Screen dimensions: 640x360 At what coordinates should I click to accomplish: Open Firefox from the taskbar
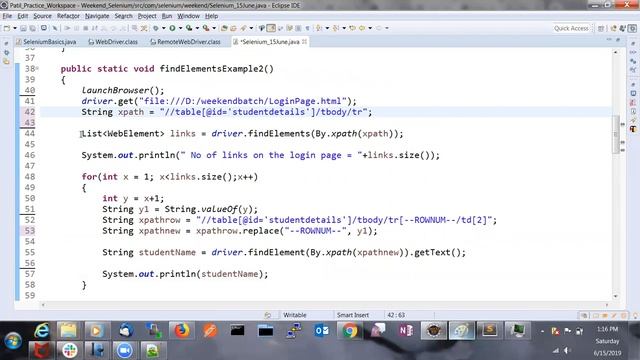coord(182,331)
